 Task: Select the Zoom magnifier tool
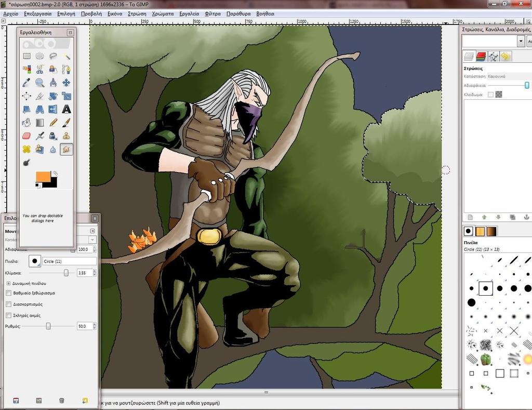(x=39, y=83)
